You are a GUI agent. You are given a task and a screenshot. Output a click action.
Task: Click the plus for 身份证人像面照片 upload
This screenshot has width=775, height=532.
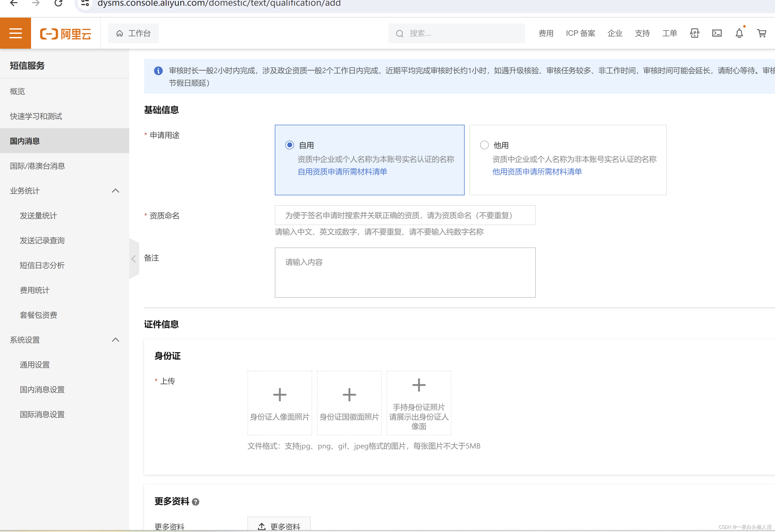280,395
